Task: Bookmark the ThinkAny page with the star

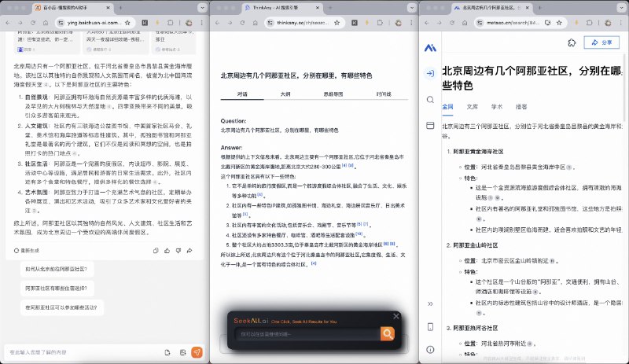Action: click(337, 23)
